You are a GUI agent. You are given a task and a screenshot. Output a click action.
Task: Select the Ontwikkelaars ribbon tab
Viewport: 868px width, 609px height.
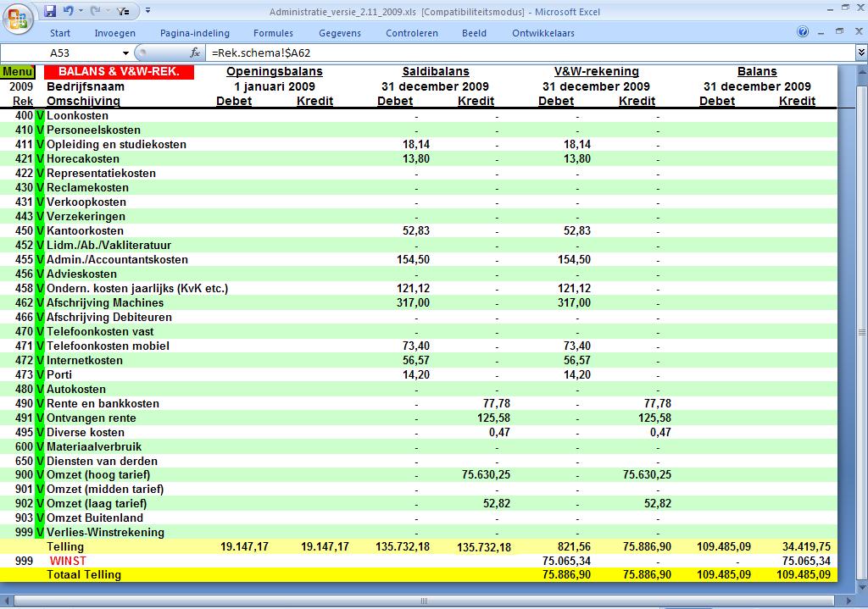542,33
